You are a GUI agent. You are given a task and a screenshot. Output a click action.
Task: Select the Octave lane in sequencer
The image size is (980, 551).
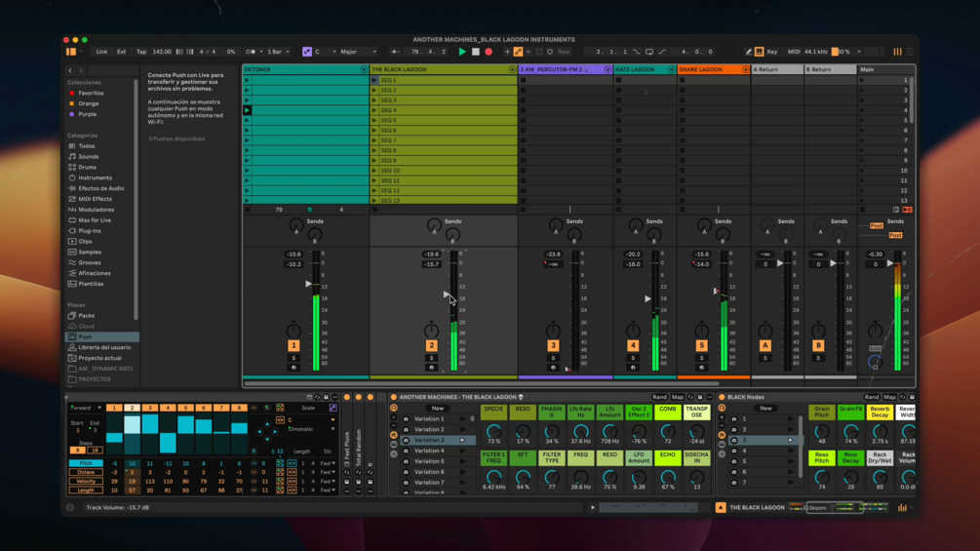tap(86, 472)
